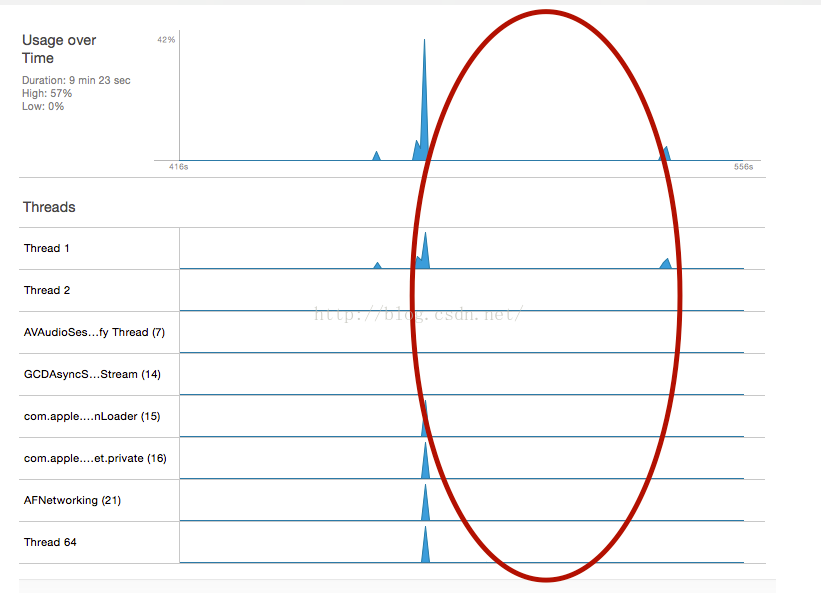Click the rightmost spike in usage graph
Image resolution: width=821 pixels, height=607 pixels.
[665, 154]
